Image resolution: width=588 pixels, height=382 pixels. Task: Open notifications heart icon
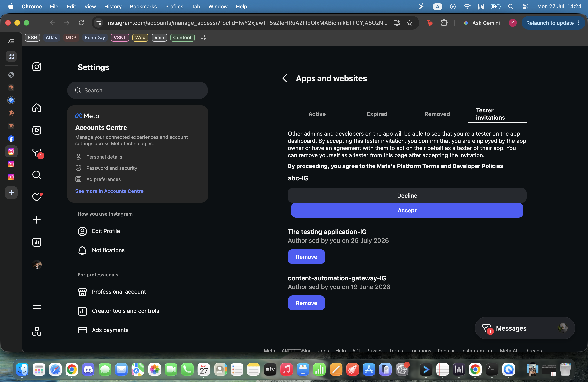click(37, 197)
